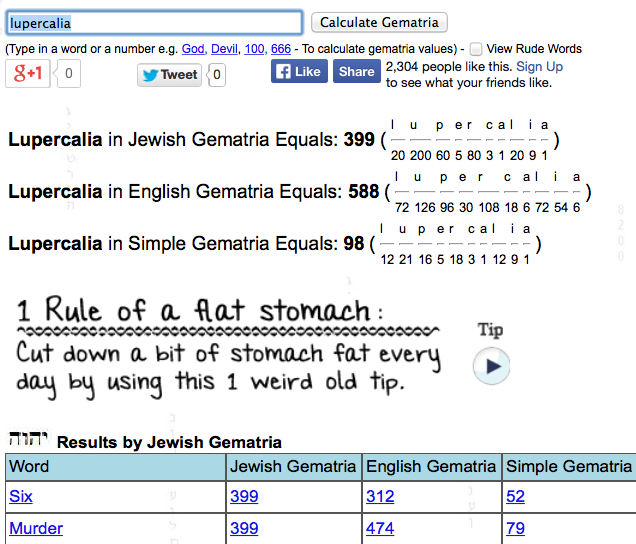Open the Devil example link
636x544 pixels.
(224, 49)
